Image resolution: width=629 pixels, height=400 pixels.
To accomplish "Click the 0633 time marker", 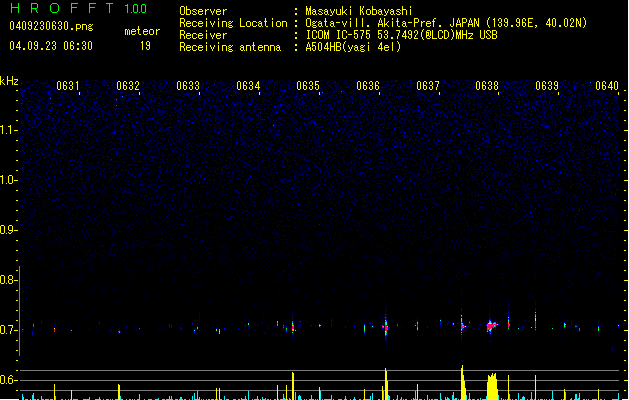I will click(188, 86).
